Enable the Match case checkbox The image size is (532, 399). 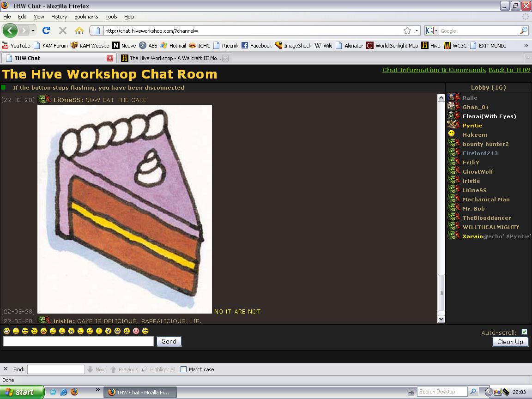(183, 369)
